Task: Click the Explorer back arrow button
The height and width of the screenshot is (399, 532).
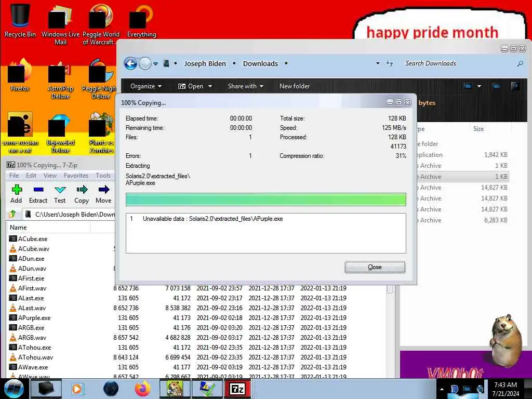Action: (x=130, y=63)
